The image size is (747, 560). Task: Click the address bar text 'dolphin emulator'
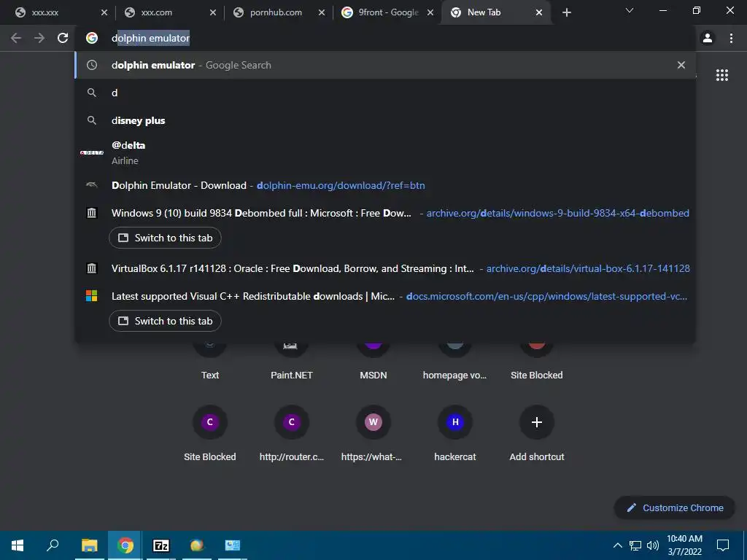(150, 38)
